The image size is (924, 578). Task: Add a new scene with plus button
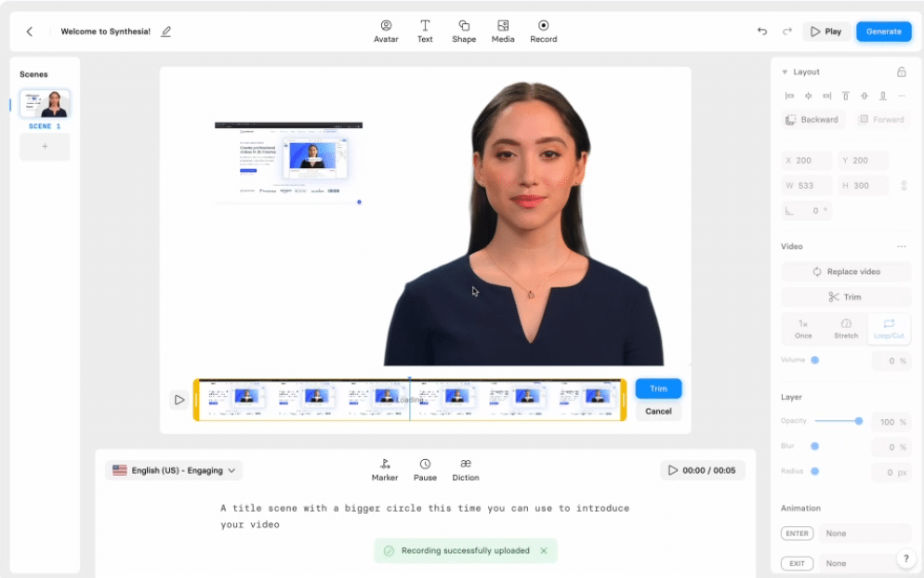click(x=45, y=146)
